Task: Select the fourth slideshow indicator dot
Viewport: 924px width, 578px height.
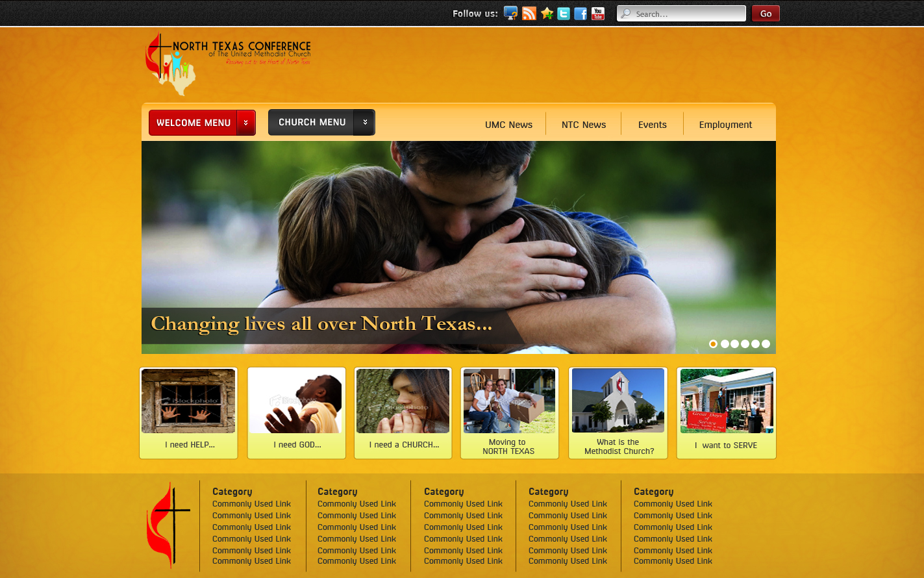Action: 745,344
